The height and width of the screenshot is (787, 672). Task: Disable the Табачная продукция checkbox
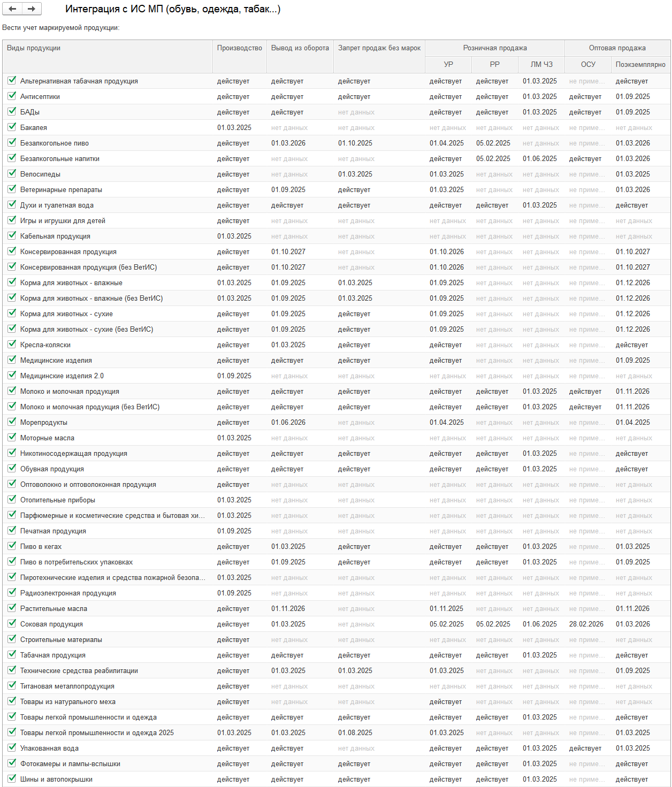click(x=12, y=654)
